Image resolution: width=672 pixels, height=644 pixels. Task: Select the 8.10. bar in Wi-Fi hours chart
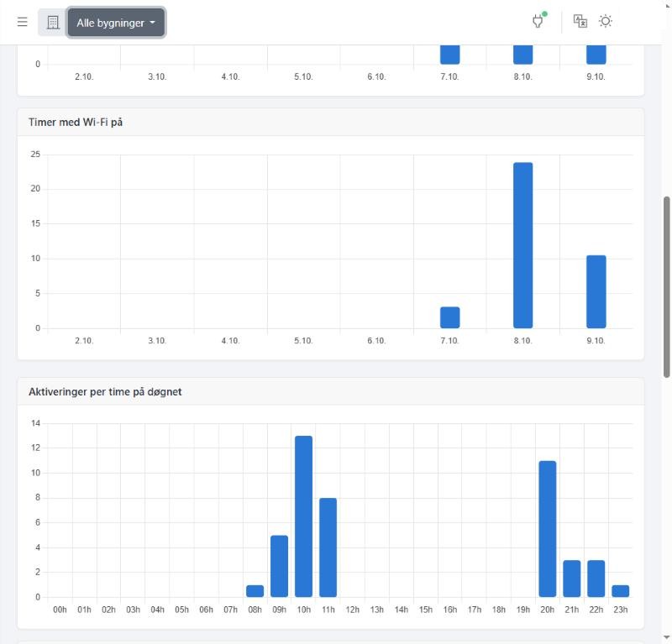[x=522, y=245]
